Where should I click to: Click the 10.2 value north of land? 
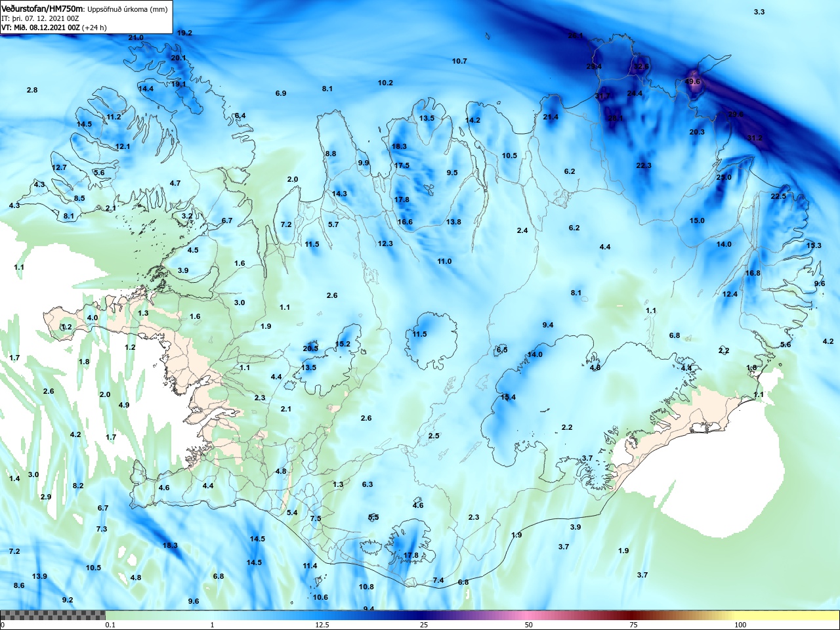[385, 83]
